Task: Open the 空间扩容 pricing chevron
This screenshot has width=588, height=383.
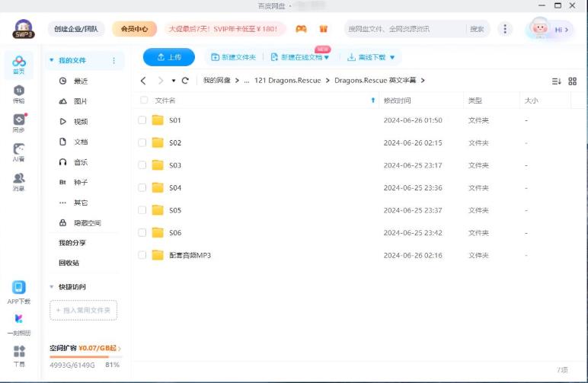Action: coord(120,349)
